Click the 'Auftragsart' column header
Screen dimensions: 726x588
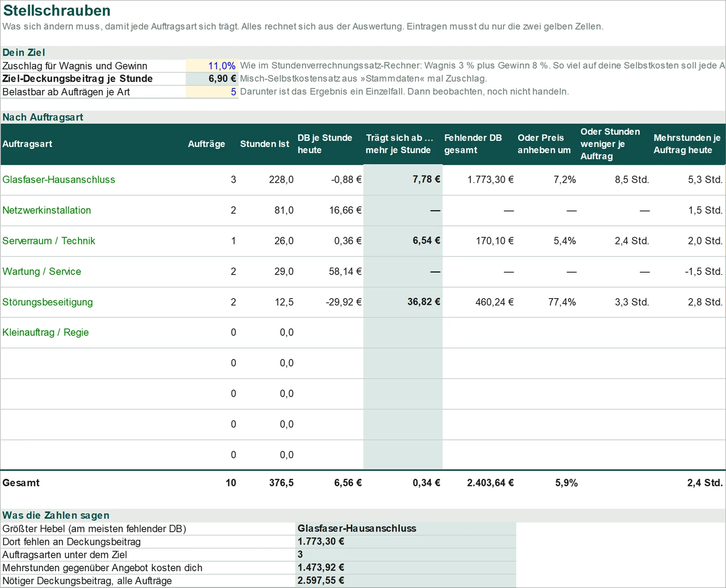click(x=27, y=144)
